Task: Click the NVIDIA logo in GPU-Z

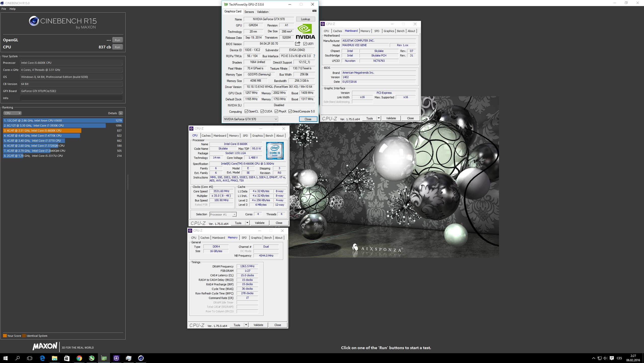Action: click(305, 32)
